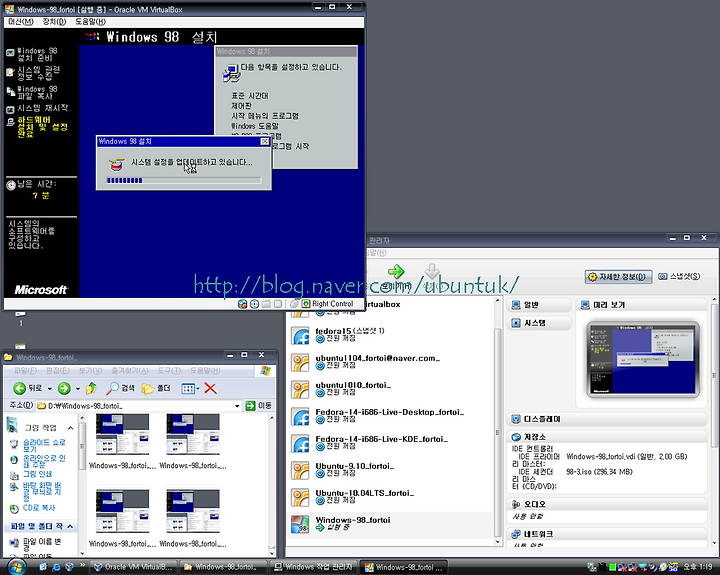Click the green Forward arrow in Explorer toolbar

(64, 389)
